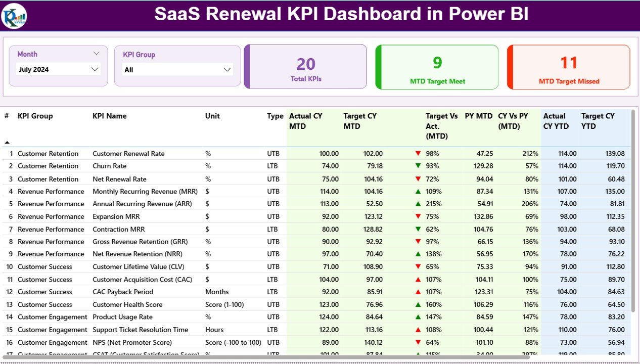This screenshot has width=640, height=364.
Task: Select the Expansion MRR row
Action: point(202,216)
